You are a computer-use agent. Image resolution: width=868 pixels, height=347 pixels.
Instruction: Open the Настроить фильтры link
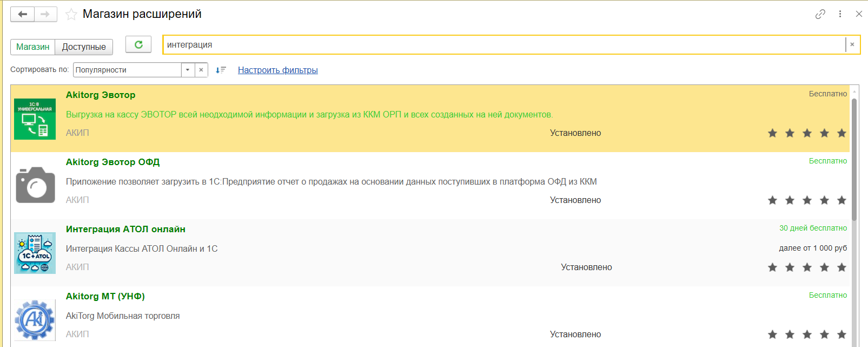[x=278, y=70]
